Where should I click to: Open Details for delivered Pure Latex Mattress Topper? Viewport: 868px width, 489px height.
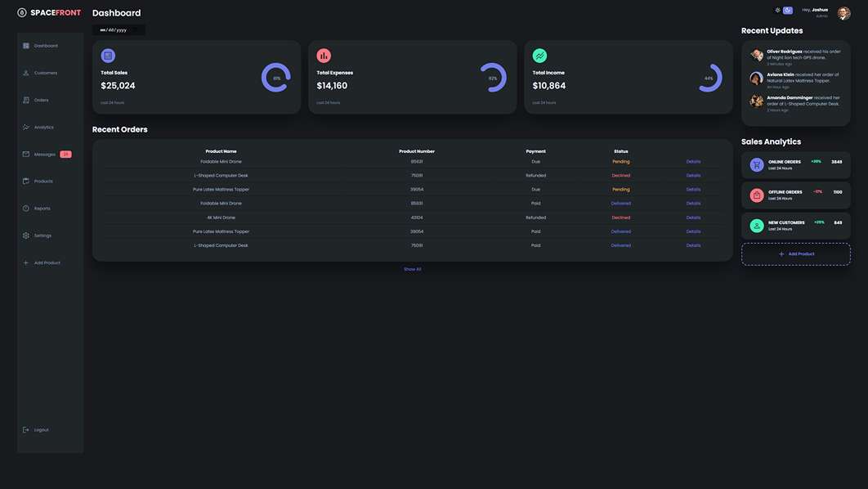pyautogui.click(x=694, y=231)
